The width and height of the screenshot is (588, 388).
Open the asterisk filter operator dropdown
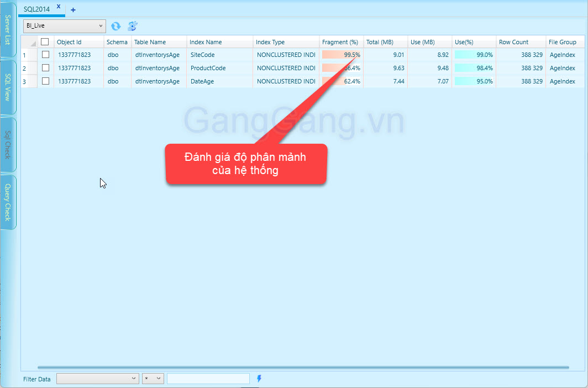tap(153, 379)
